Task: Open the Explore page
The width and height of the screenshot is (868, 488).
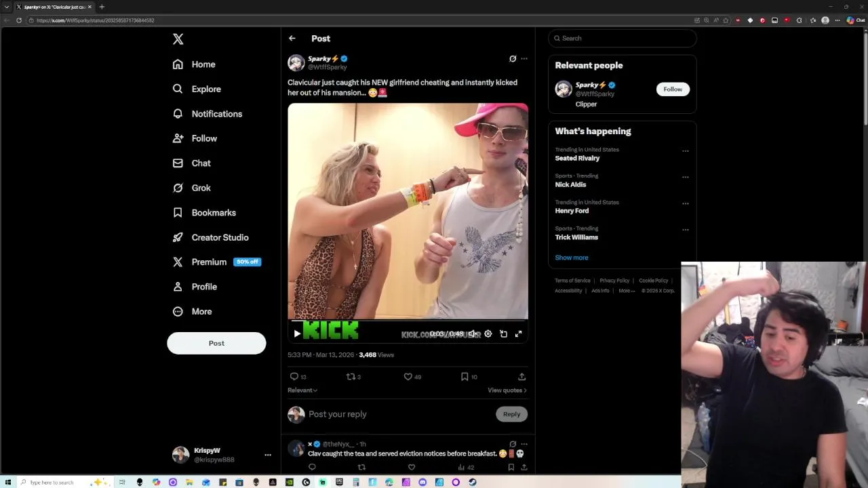Action: click(197, 89)
